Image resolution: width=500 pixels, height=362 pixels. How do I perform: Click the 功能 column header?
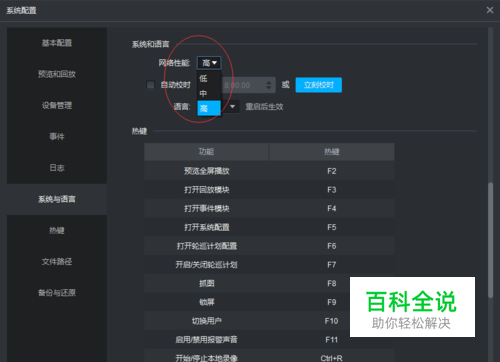[206, 152]
